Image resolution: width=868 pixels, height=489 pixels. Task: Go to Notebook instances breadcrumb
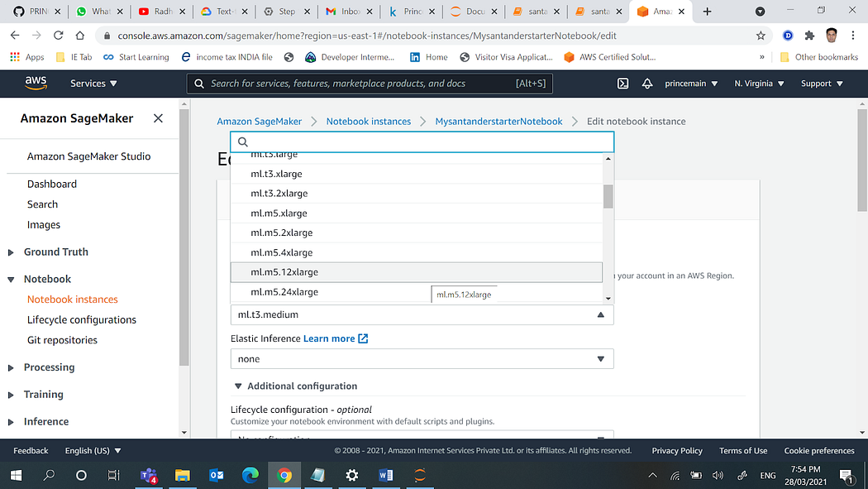point(369,122)
